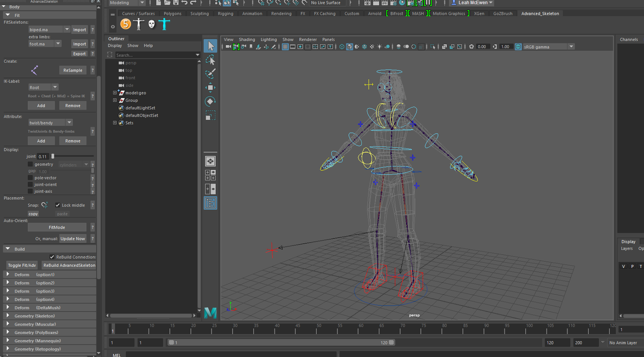Click the orange number 5 shelf icon

tap(126, 24)
